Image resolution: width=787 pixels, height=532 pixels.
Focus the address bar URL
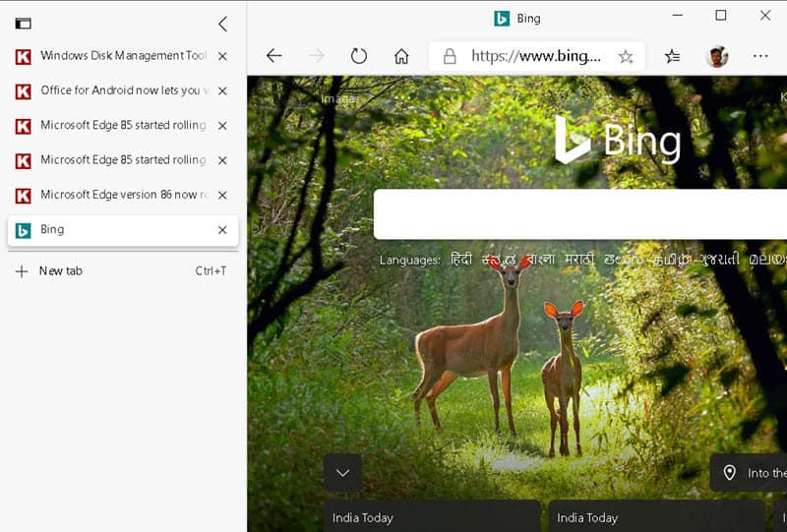[x=536, y=56]
